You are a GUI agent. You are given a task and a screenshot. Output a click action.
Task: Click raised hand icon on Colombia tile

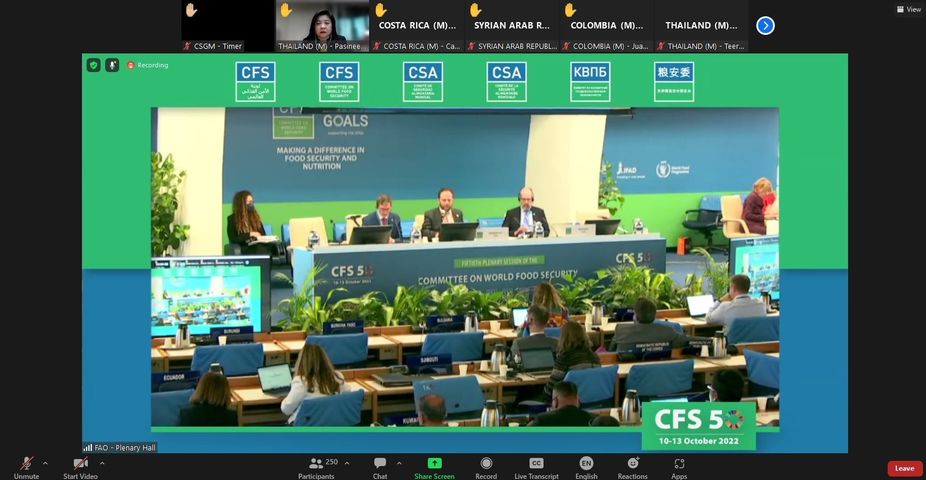(570, 9)
